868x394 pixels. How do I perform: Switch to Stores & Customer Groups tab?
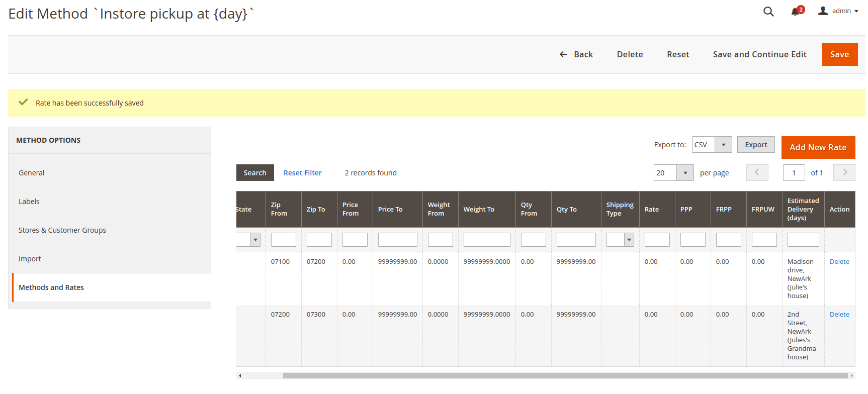pyautogui.click(x=62, y=230)
